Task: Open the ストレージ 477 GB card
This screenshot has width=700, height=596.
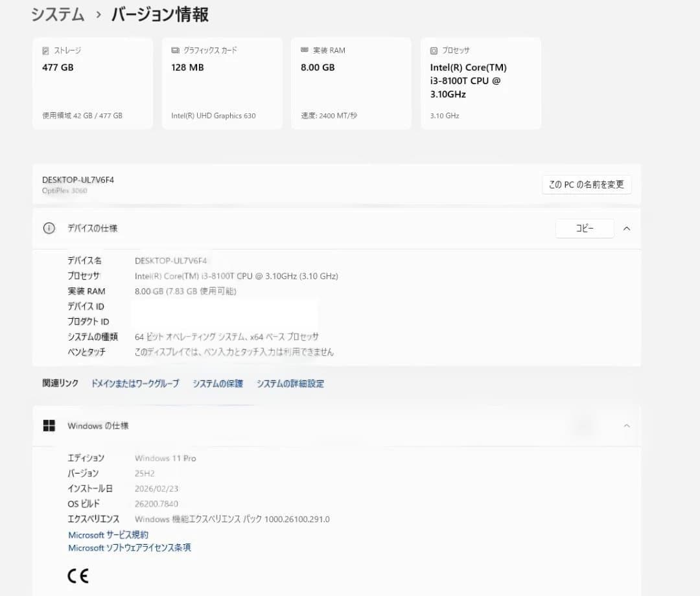Action: [x=93, y=84]
